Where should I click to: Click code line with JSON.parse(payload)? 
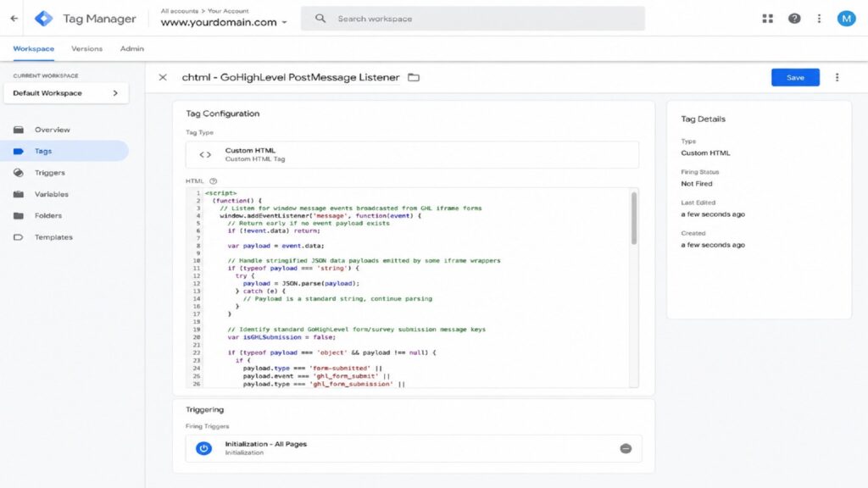tap(301, 283)
